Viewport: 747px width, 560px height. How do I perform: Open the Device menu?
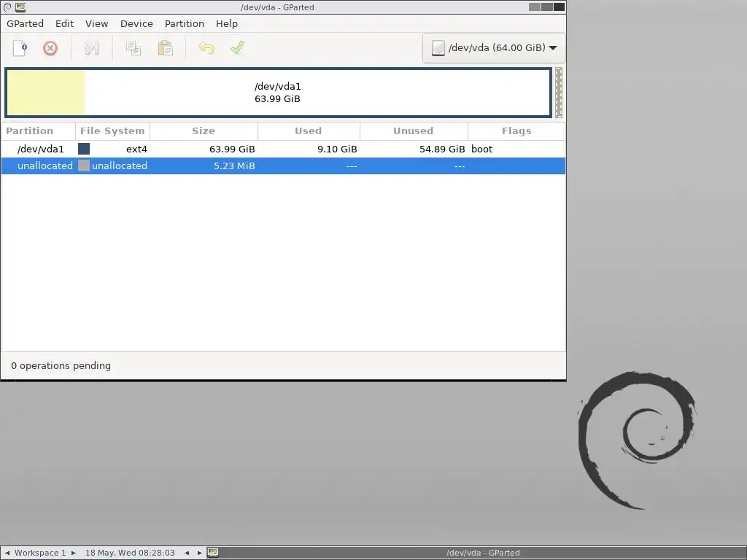coord(136,24)
